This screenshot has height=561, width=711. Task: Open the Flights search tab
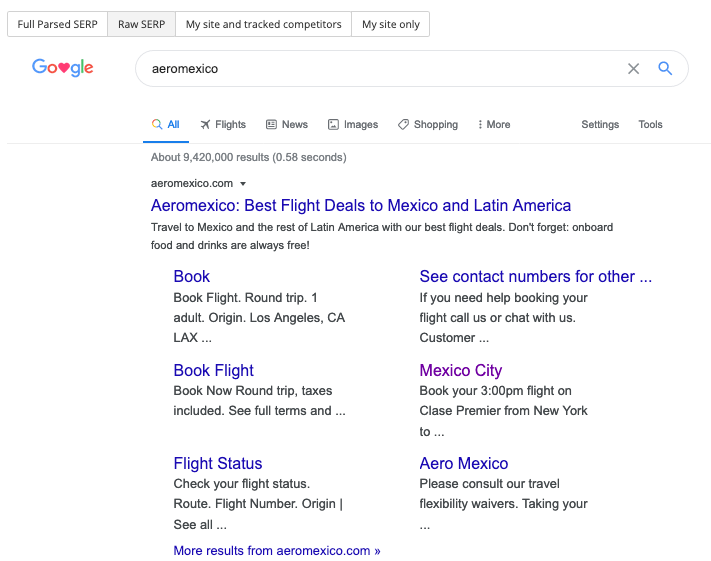click(x=222, y=125)
